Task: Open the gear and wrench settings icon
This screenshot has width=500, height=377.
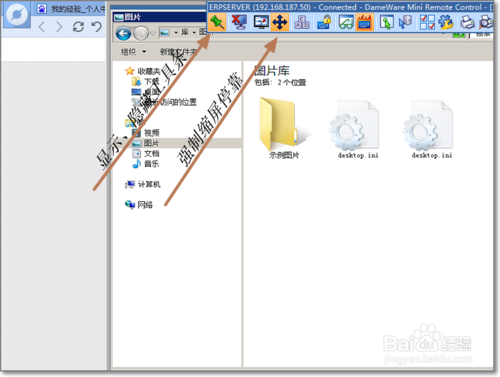Action: click(446, 22)
